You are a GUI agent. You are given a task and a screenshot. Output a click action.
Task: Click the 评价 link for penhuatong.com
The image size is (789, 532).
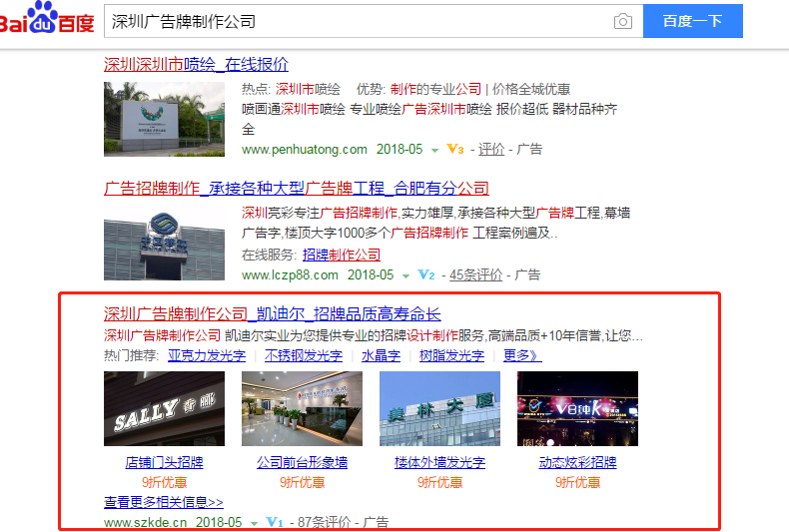click(x=491, y=149)
